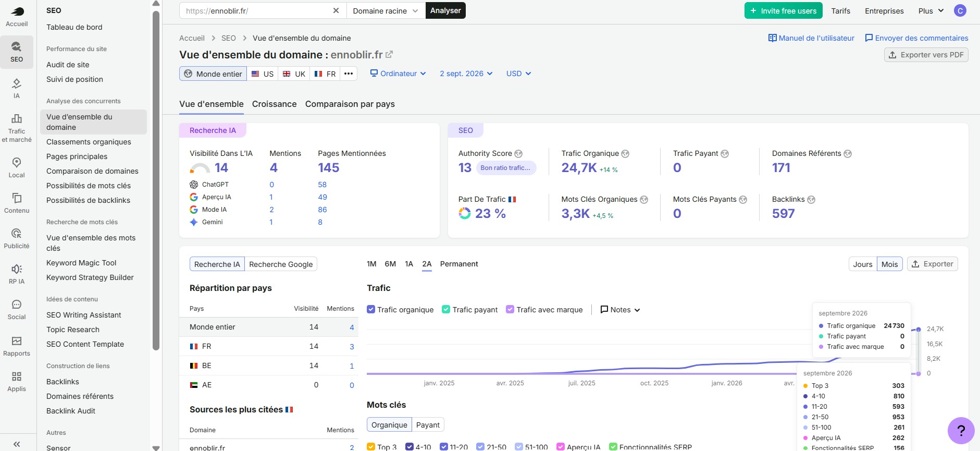Toggle Trafic organique checkbox
The image size is (980, 451).
(x=371, y=309)
